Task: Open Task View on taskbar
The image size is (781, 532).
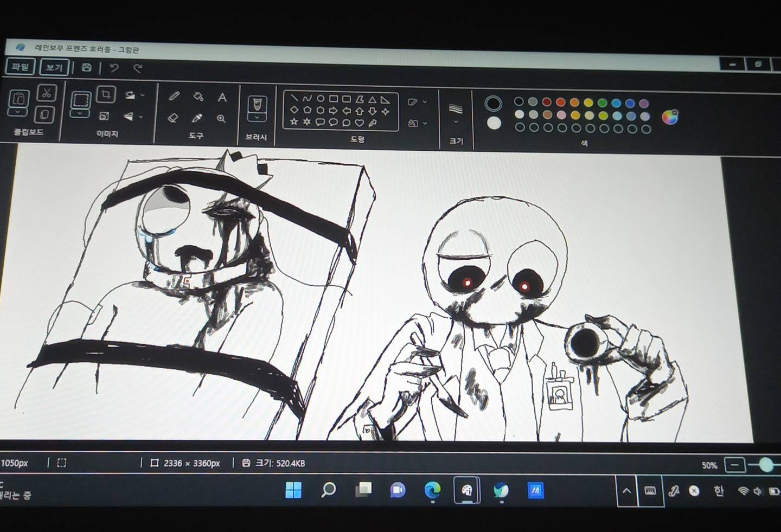Action: (x=363, y=490)
